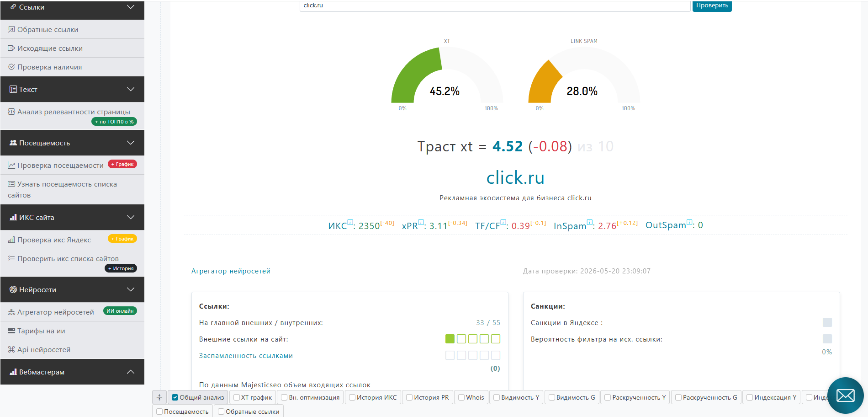Click the Исходящие ссылки exit icon
Image resolution: width=868 pixels, height=417 pixels.
(x=11, y=48)
